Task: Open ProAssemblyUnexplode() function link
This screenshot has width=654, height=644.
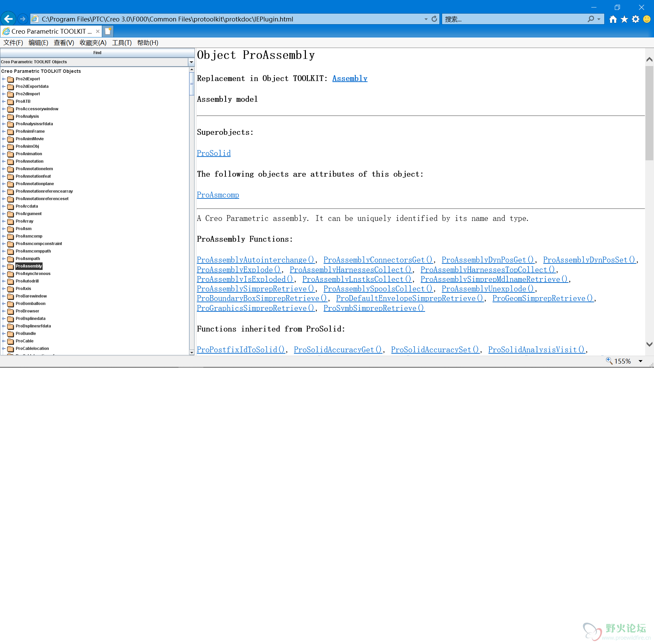Action: click(x=488, y=289)
